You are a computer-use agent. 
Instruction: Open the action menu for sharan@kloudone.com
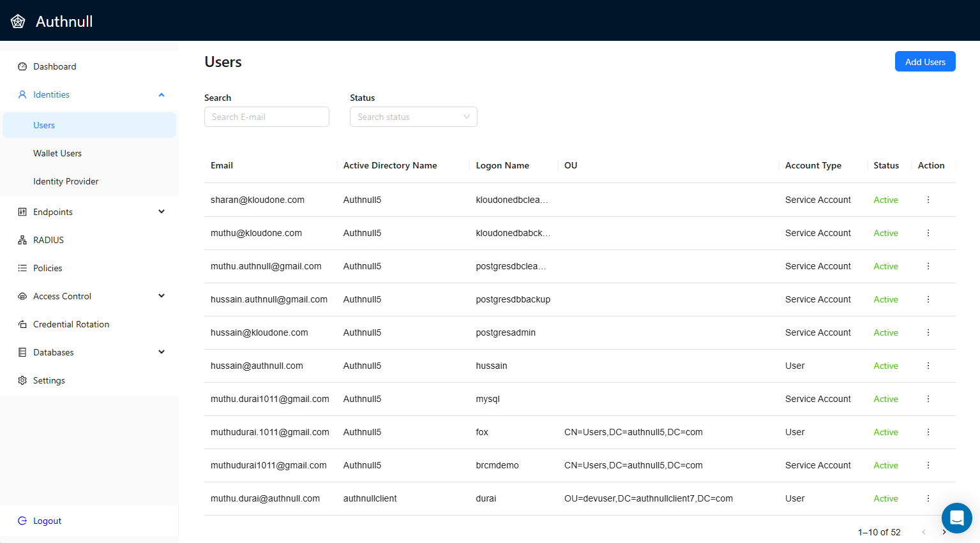tap(928, 199)
